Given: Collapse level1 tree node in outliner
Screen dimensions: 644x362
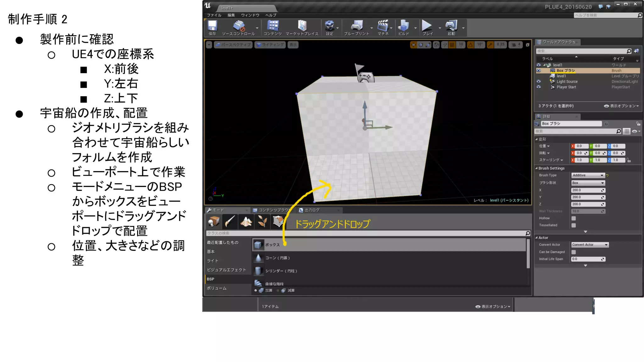Looking at the screenshot, I should point(544,65).
